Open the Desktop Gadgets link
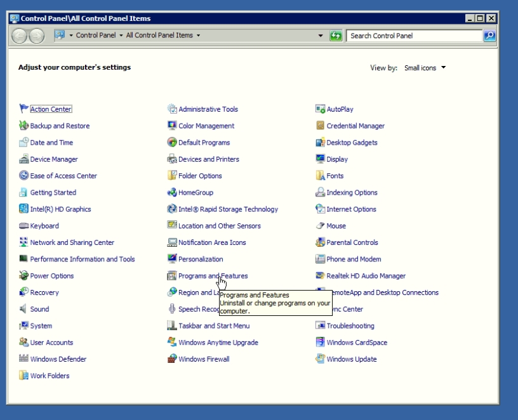Image resolution: width=518 pixels, height=420 pixels. pyautogui.click(x=352, y=143)
